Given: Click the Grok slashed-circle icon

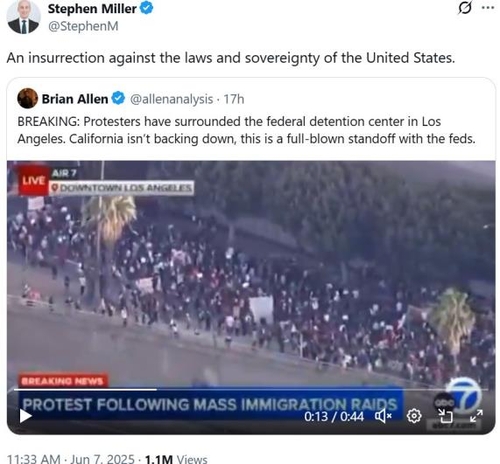Looking at the screenshot, I should [465, 8].
